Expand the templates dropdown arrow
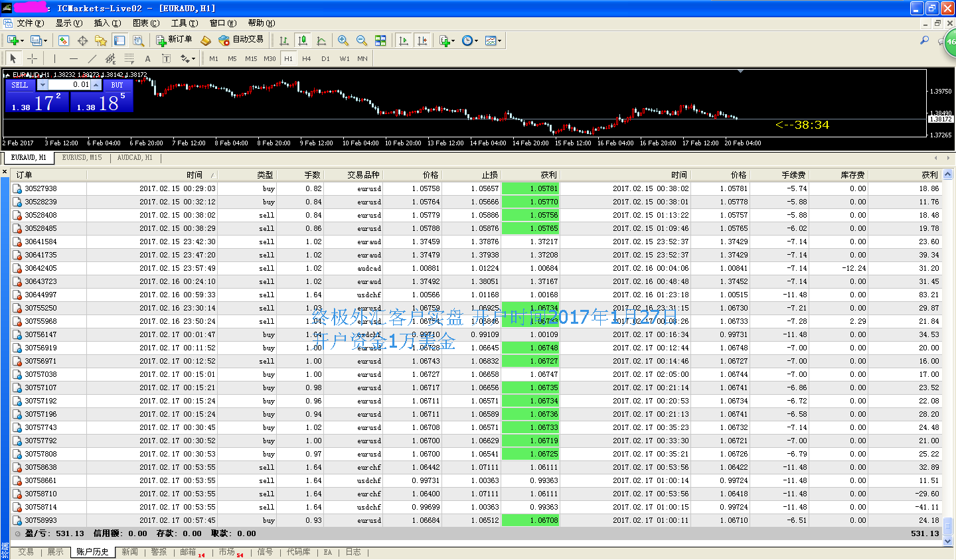The image size is (956, 560). point(499,40)
